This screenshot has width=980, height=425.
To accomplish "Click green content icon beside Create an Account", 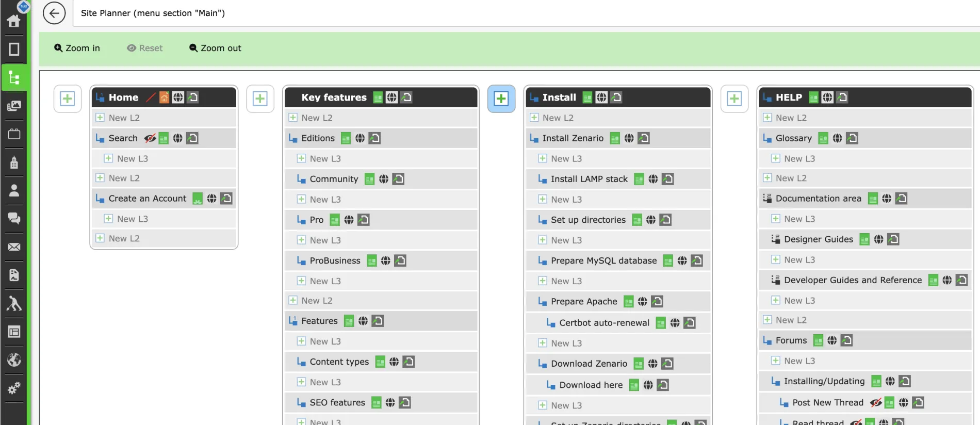I will (197, 199).
